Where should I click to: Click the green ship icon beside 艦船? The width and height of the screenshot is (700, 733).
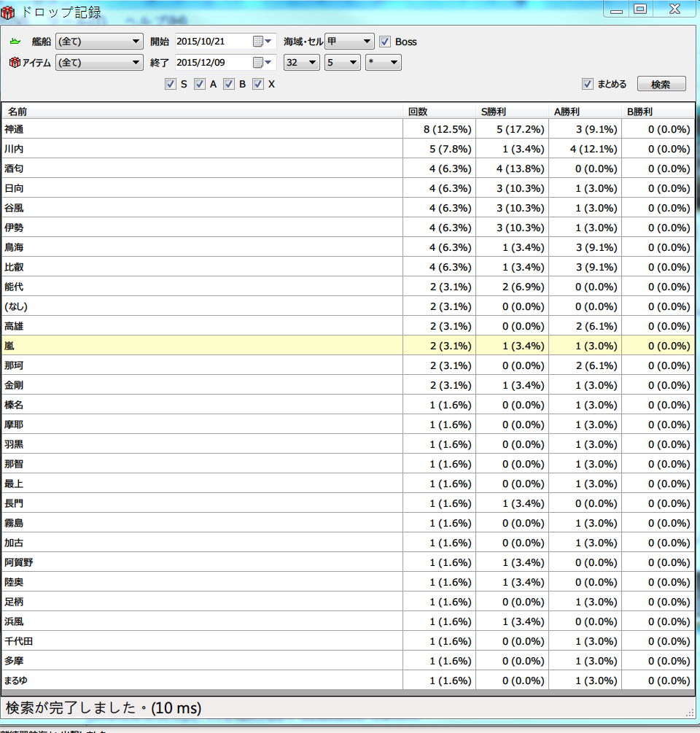(x=15, y=42)
